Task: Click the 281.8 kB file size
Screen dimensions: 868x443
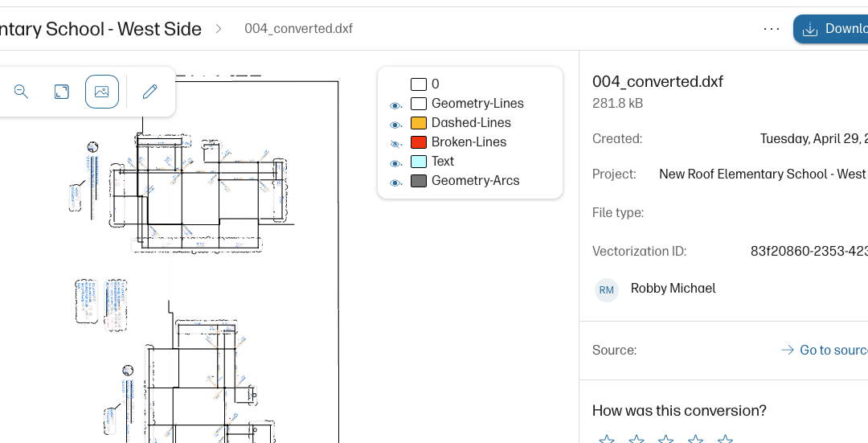Action: point(617,104)
